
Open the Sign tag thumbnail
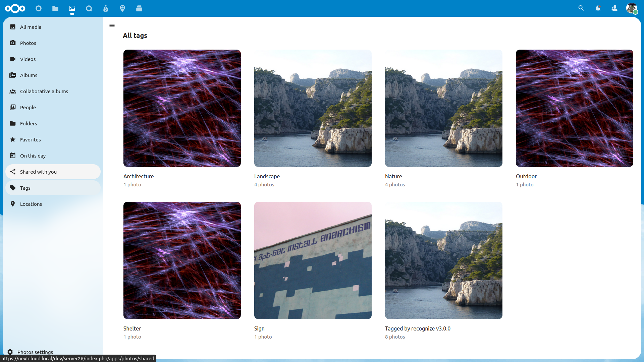point(313,260)
